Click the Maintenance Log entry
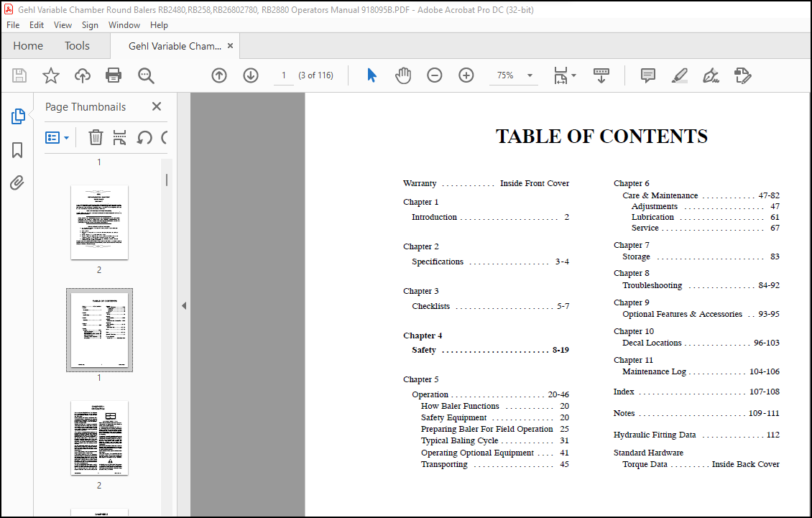This screenshot has height=518, width=812. [701, 371]
